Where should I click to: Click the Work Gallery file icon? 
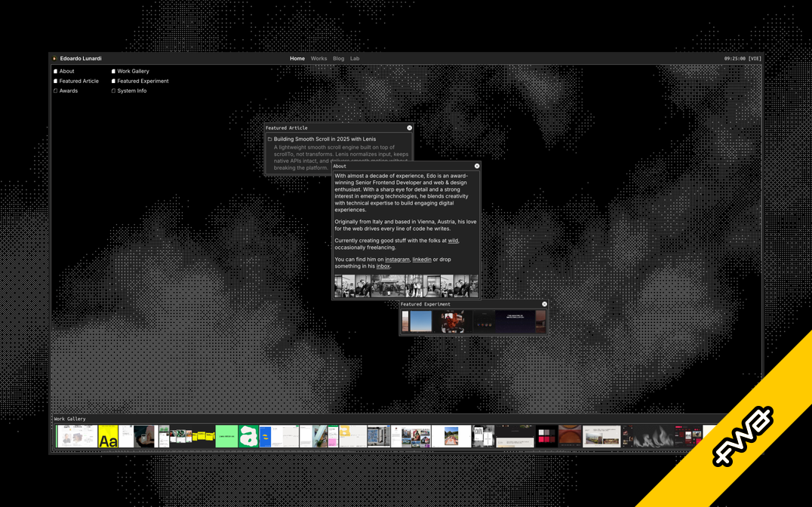(x=113, y=71)
